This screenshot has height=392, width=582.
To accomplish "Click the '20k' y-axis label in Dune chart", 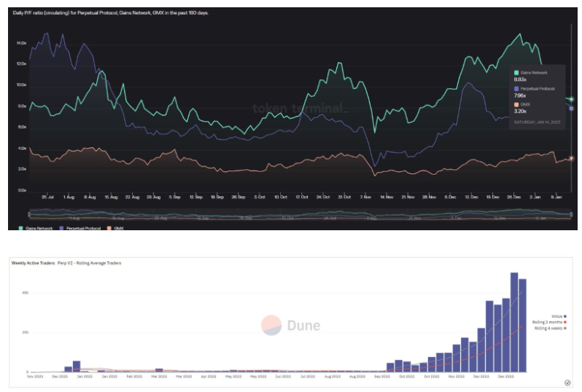I will pyautogui.click(x=26, y=332).
